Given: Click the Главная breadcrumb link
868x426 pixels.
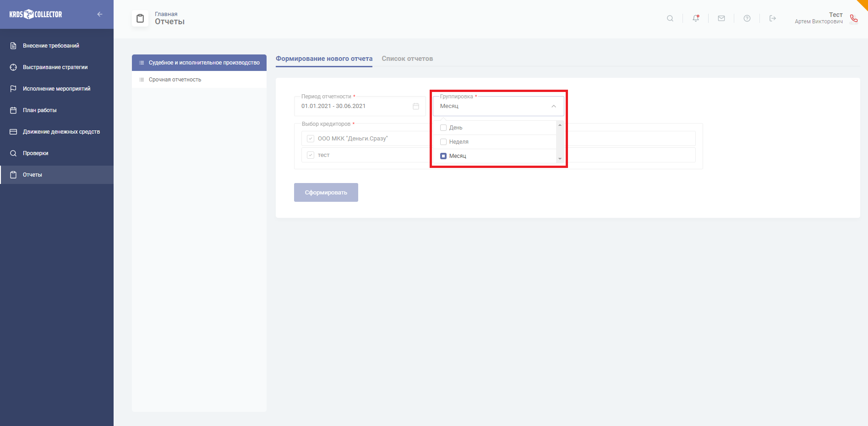Looking at the screenshot, I should [x=166, y=14].
